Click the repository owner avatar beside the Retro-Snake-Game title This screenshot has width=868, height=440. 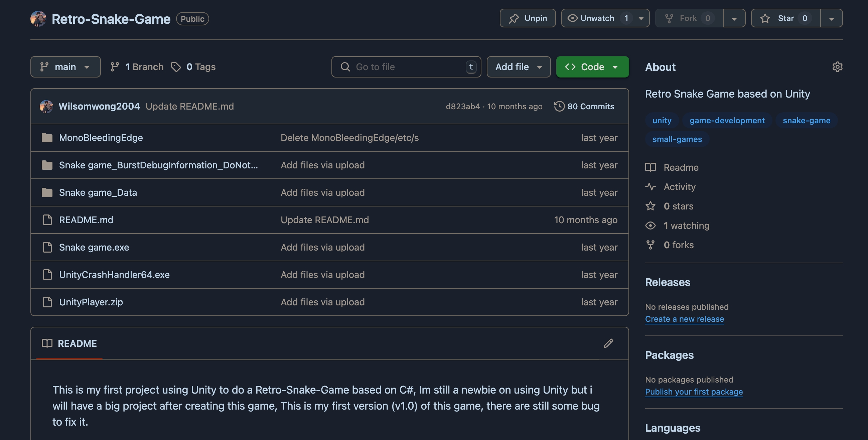[38, 18]
